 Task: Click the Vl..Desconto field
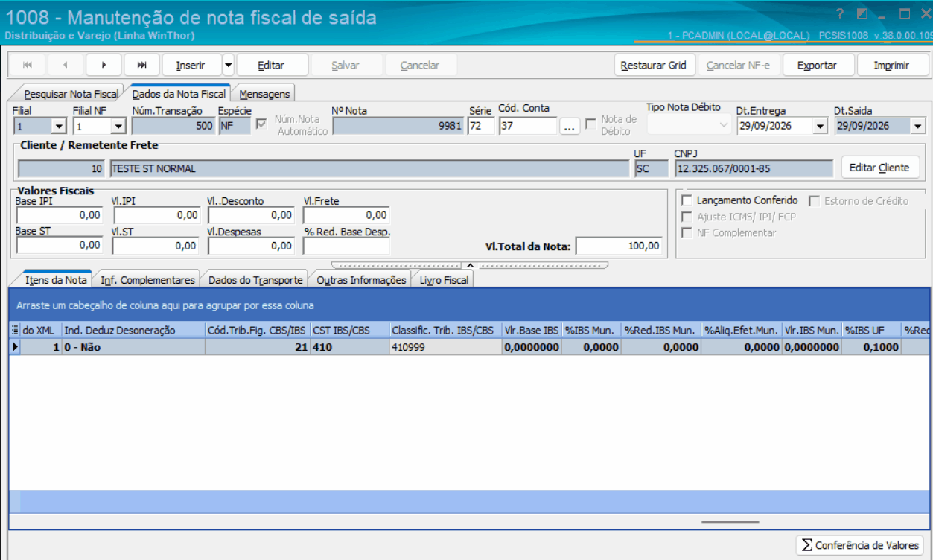(251, 215)
